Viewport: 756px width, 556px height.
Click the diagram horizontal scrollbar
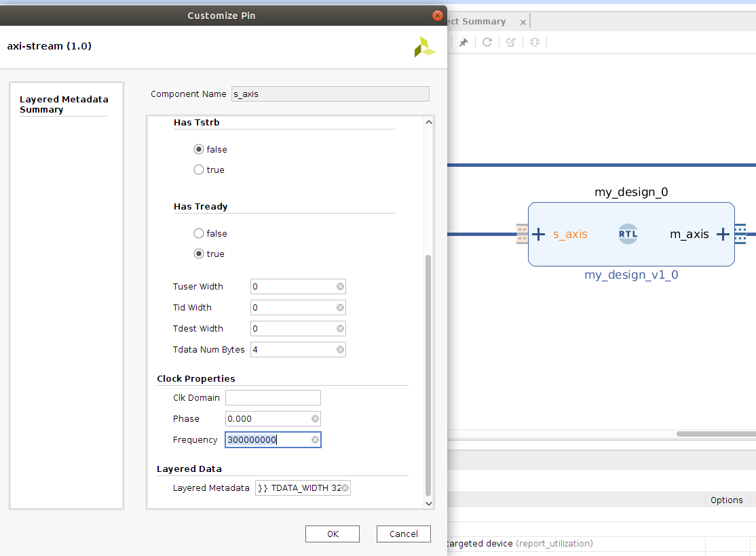716,434
